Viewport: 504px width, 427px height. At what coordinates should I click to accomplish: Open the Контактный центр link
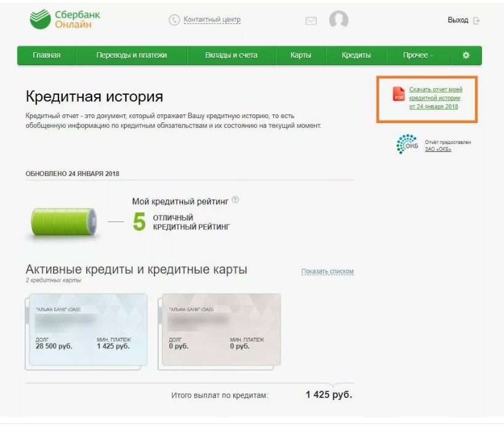click(x=212, y=20)
